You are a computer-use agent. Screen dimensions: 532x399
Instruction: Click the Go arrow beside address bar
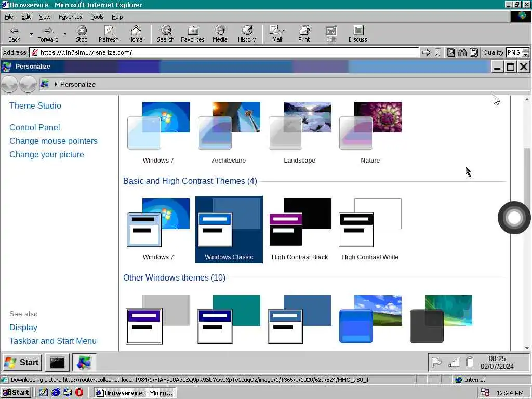coord(426,52)
